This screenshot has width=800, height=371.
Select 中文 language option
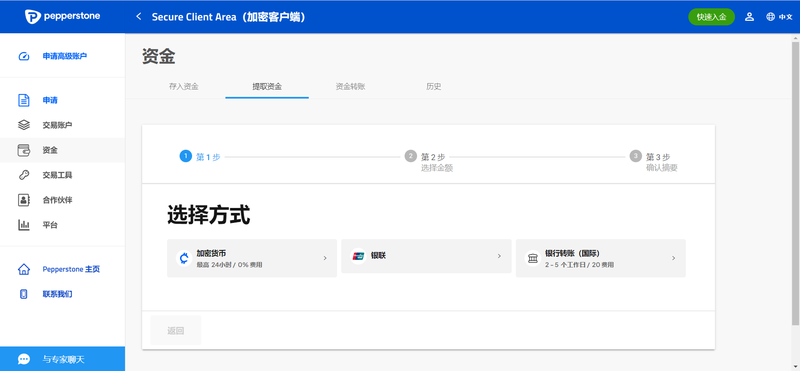(x=785, y=17)
